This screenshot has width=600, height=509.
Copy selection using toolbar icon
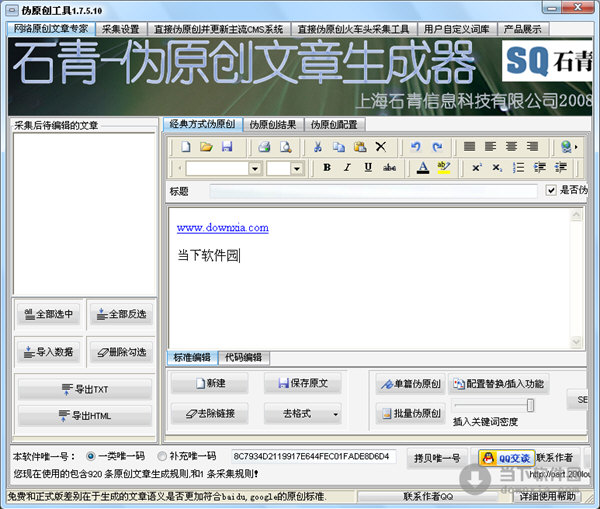coord(339,147)
